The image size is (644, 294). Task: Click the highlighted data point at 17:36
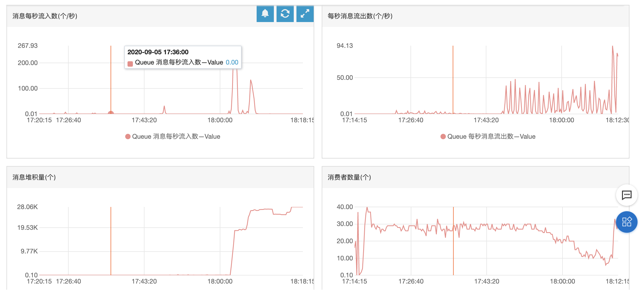111,113
